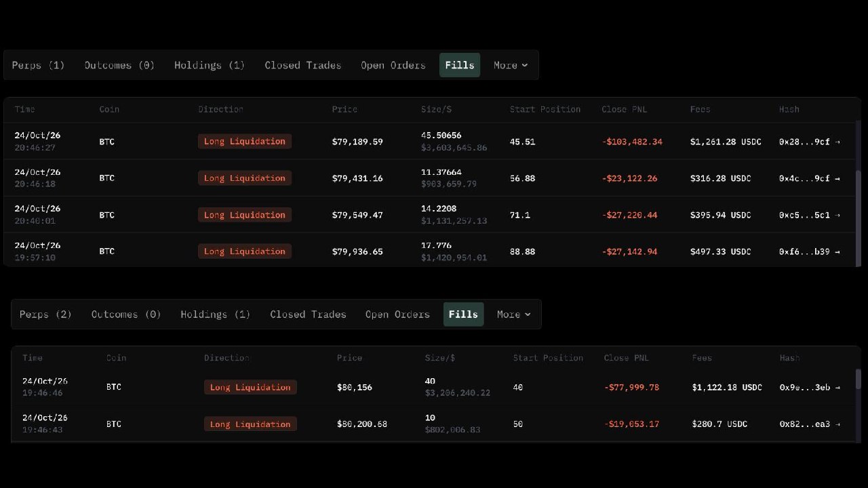Open hash link 0x82...ea3
The width and height of the screenshot is (868, 488).
click(x=809, y=424)
